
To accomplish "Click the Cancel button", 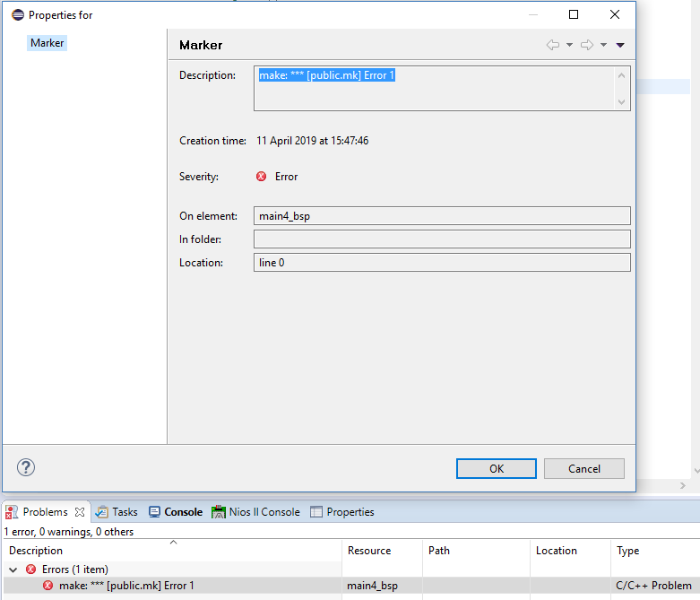I will tap(583, 469).
